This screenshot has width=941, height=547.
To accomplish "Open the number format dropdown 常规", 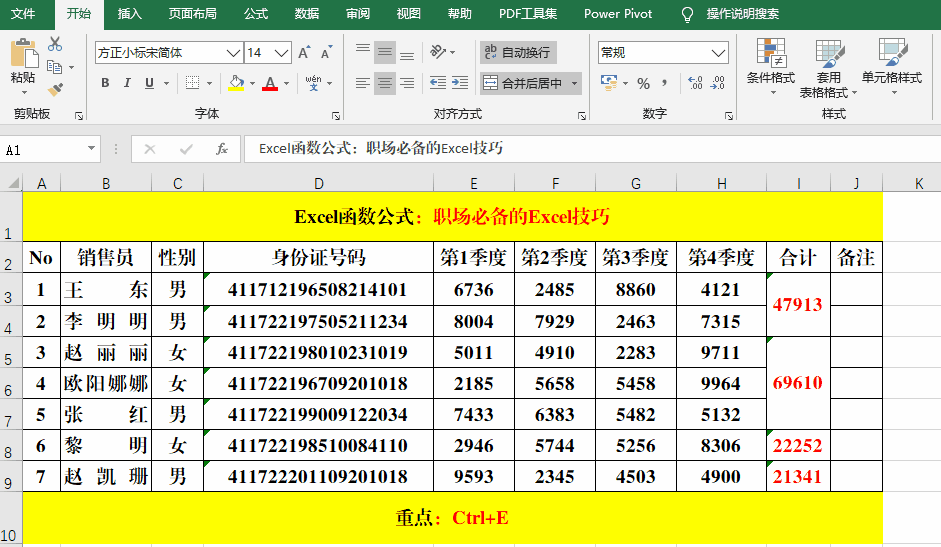I will tap(718, 53).
